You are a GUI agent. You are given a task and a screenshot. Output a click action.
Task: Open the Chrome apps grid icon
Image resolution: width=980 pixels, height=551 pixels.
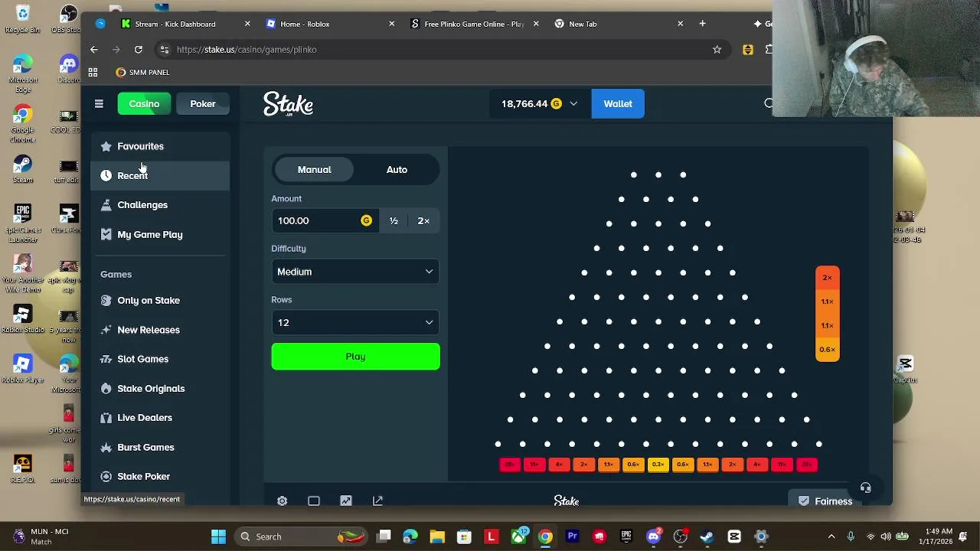93,72
